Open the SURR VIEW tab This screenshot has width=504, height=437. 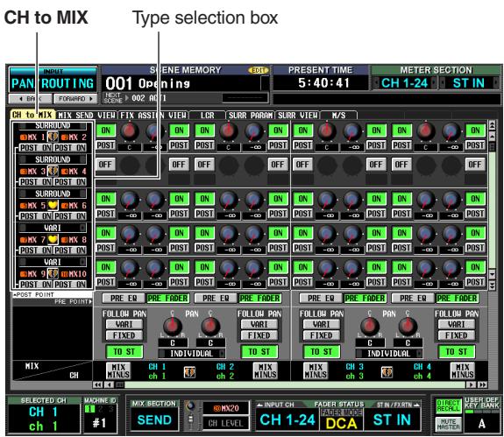[x=298, y=116]
